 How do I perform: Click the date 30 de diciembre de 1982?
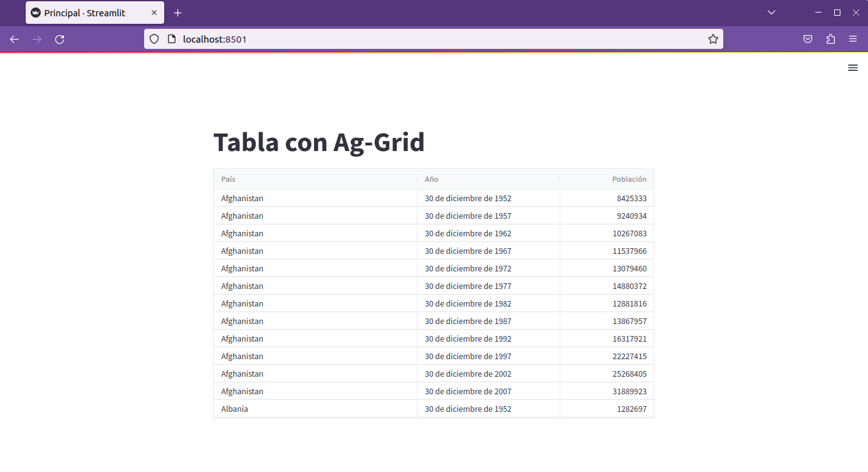468,303
